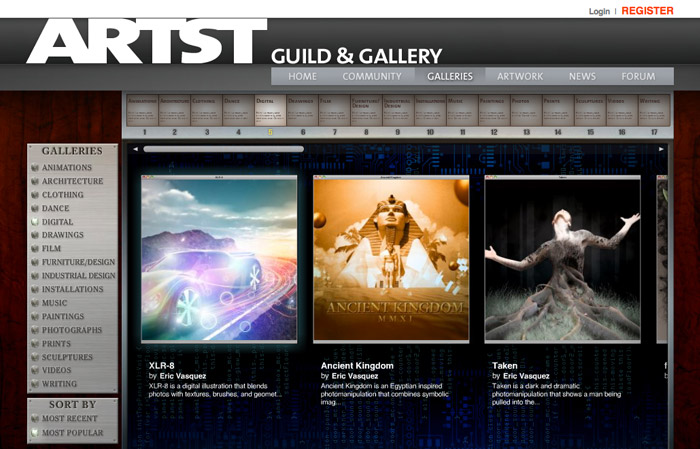This screenshot has width=700, height=449.
Task: Click the Photos category tile
Action: 526,110
